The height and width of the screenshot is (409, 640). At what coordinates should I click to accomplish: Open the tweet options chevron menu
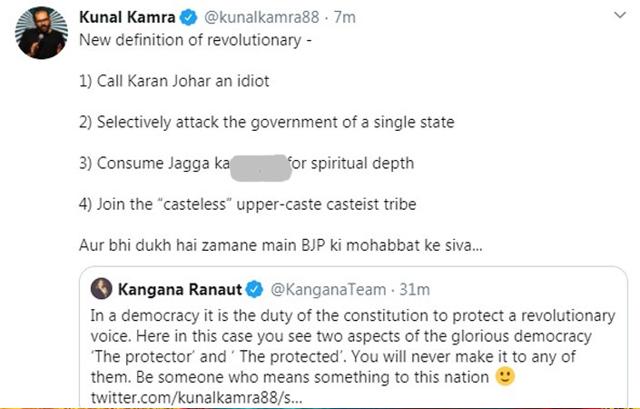pos(620,16)
